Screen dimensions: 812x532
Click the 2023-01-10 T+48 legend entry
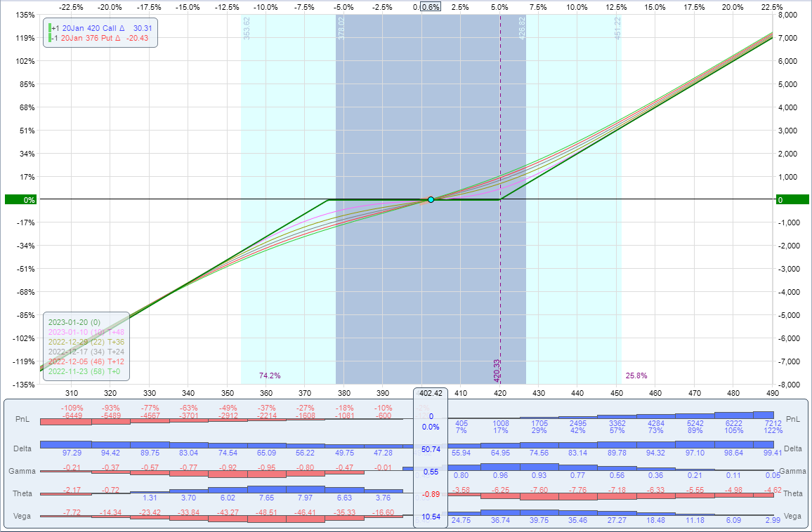pyautogui.click(x=86, y=332)
